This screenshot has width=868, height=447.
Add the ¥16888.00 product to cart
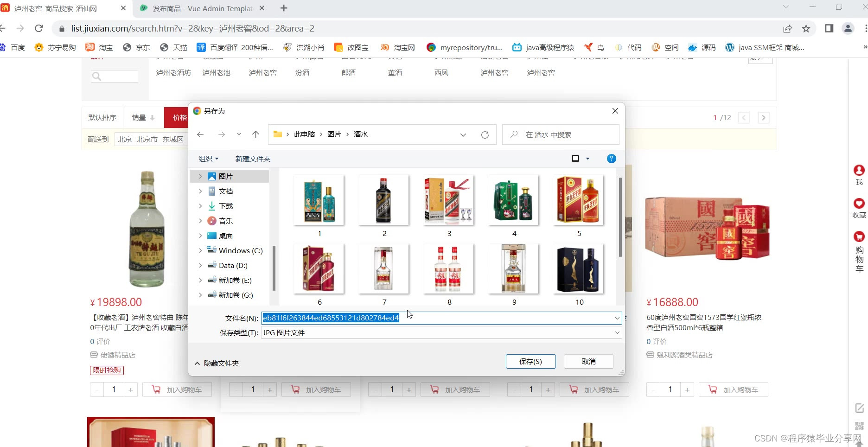click(x=733, y=390)
